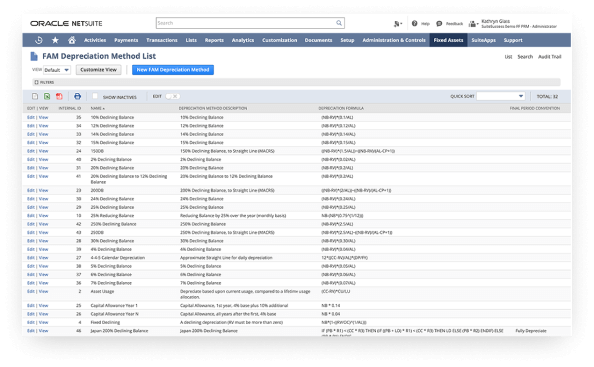This screenshot has width=594, height=367.
Task: Export list as PDF icon
Action: click(x=59, y=97)
